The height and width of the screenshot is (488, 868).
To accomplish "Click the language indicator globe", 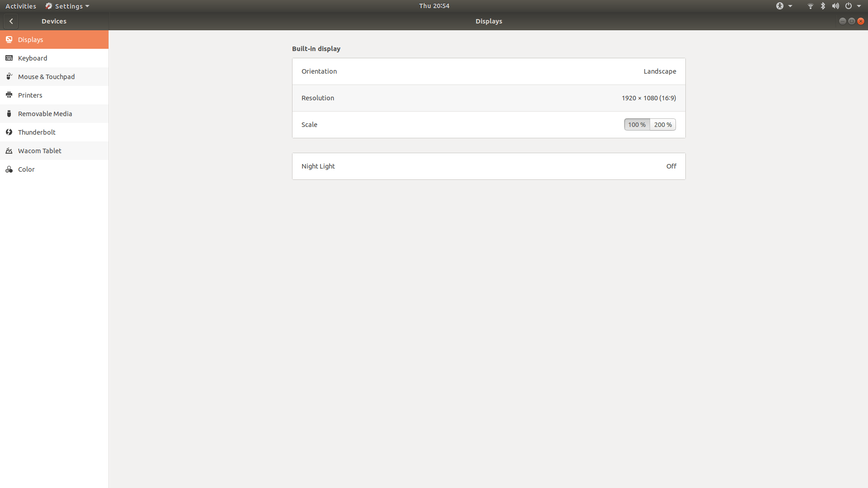I will pos(780,6).
